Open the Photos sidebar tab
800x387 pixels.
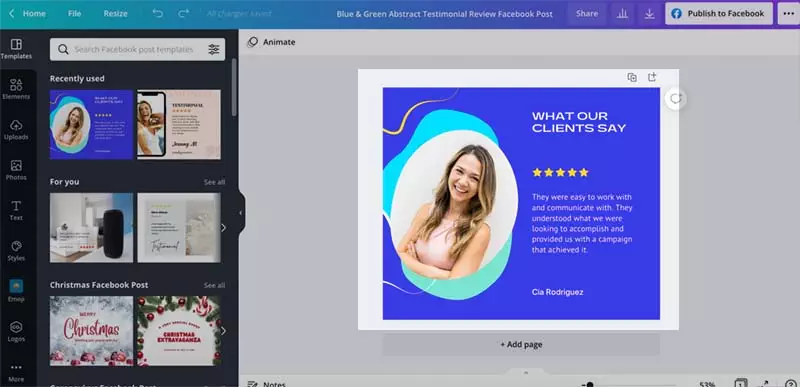16,170
